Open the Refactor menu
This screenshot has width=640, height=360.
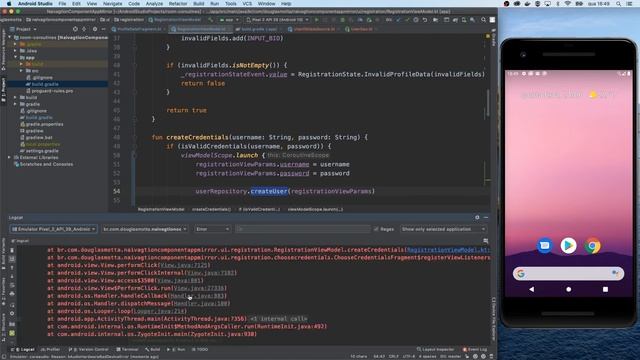(178, 4)
